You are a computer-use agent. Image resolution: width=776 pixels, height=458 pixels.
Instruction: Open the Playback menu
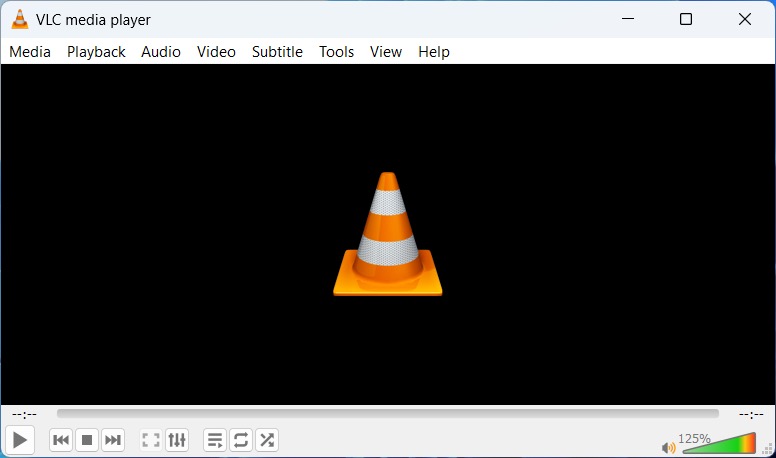(96, 51)
